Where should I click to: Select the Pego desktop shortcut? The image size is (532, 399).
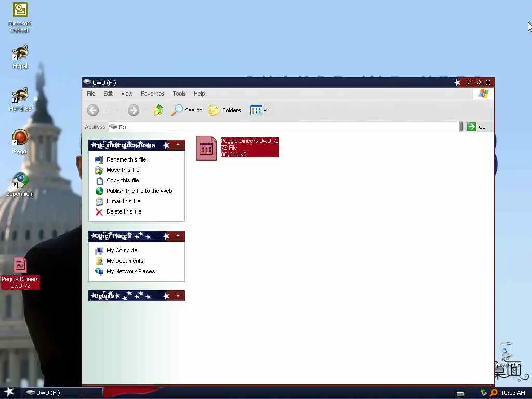pyautogui.click(x=20, y=142)
